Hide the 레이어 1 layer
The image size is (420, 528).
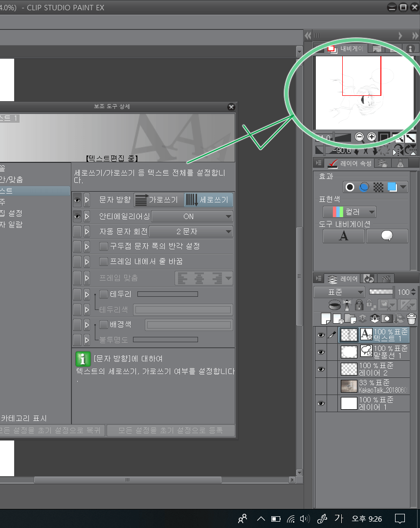[x=321, y=403]
